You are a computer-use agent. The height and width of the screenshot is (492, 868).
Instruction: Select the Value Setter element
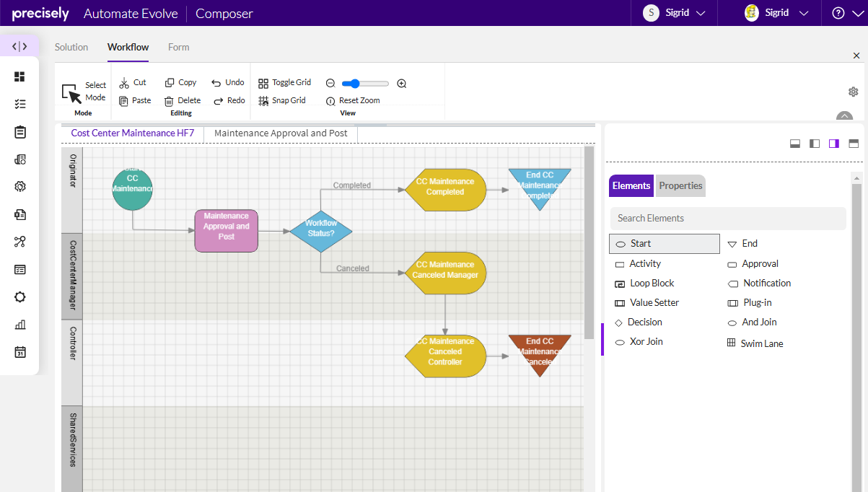(646, 303)
